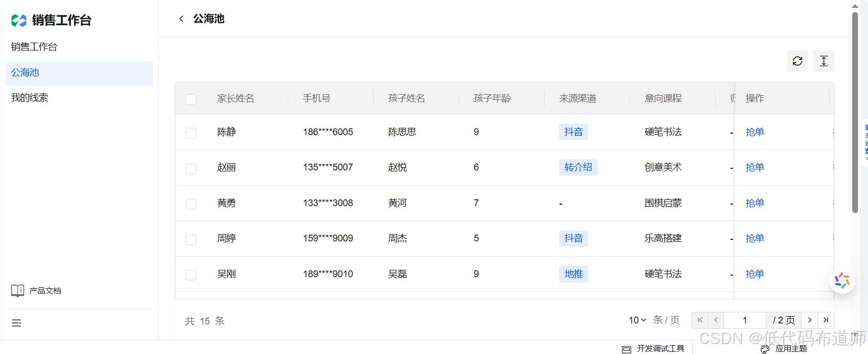
Task: Open the colorful AI assistant floating button
Action: pyautogui.click(x=842, y=280)
